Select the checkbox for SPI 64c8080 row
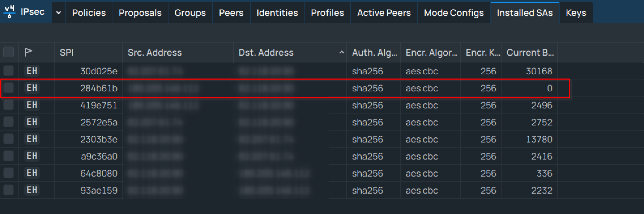 pos(8,173)
